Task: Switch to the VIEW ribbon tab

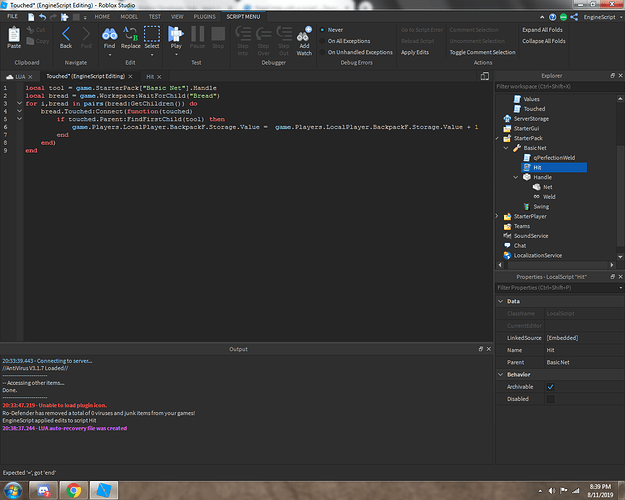Action: click(x=177, y=17)
